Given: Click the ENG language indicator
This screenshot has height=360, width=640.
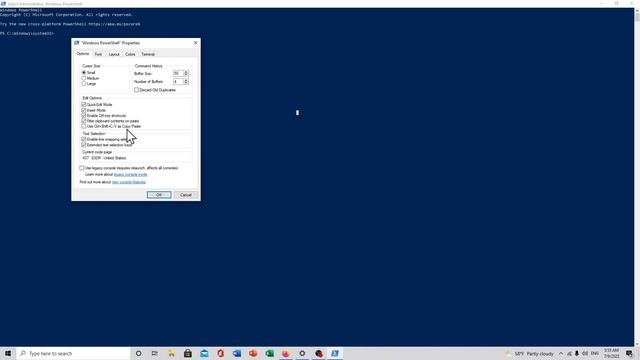Looking at the screenshot, I should pyautogui.click(x=595, y=353).
